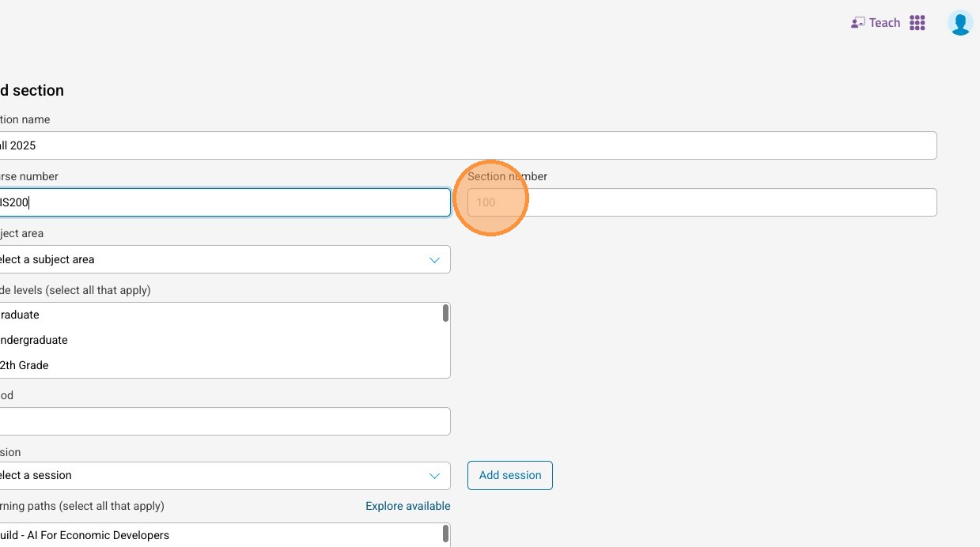The height and width of the screenshot is (547, 980).
Task: Click the Teach presentation icon
Action: click(x=857, y=23)
